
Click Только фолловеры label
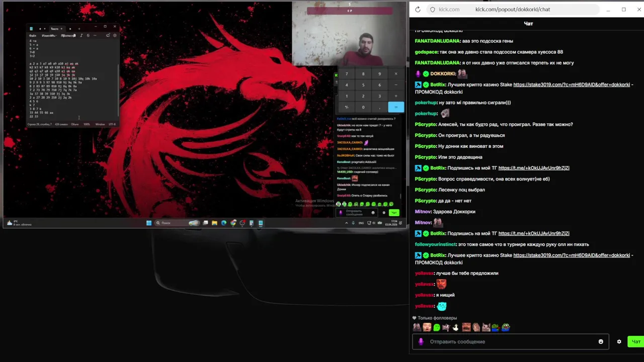[x=437, y=318]
